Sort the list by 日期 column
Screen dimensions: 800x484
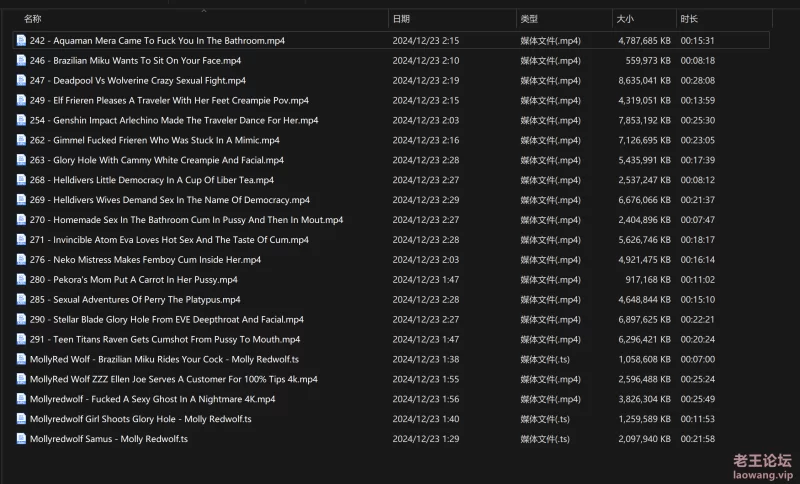pos(401,19)
